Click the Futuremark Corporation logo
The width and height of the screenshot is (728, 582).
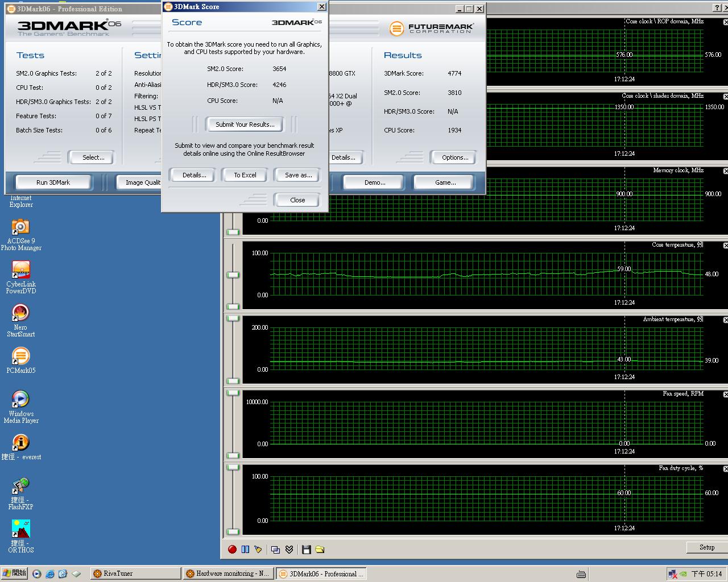coord(431,28)
